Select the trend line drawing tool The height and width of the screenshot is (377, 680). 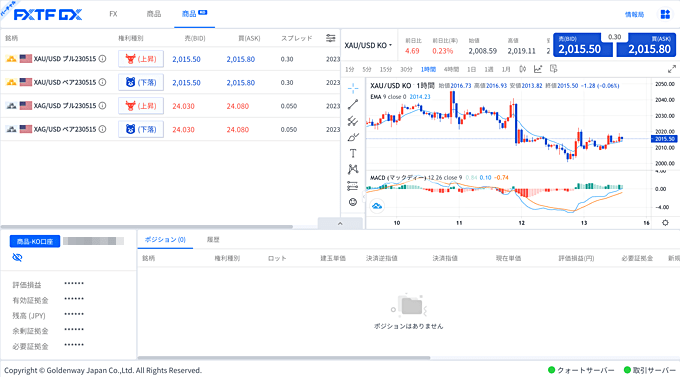click(x=353, y=105)
